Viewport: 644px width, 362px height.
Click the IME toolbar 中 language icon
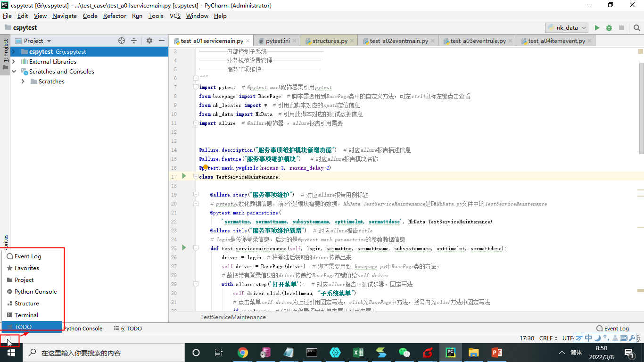(x=587, y=338)
